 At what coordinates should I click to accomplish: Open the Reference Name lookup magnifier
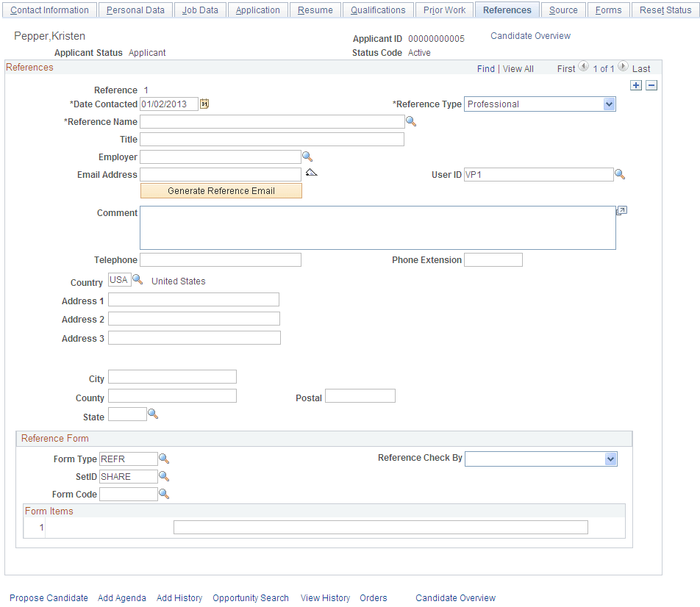410,121
